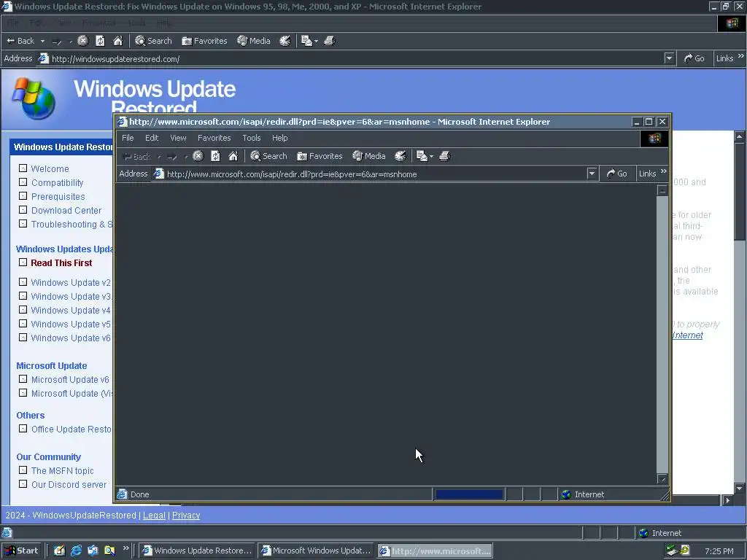This screenshot has height=560, width=747.
Task: Click Back in the background IE window
Action: (20, 41)
